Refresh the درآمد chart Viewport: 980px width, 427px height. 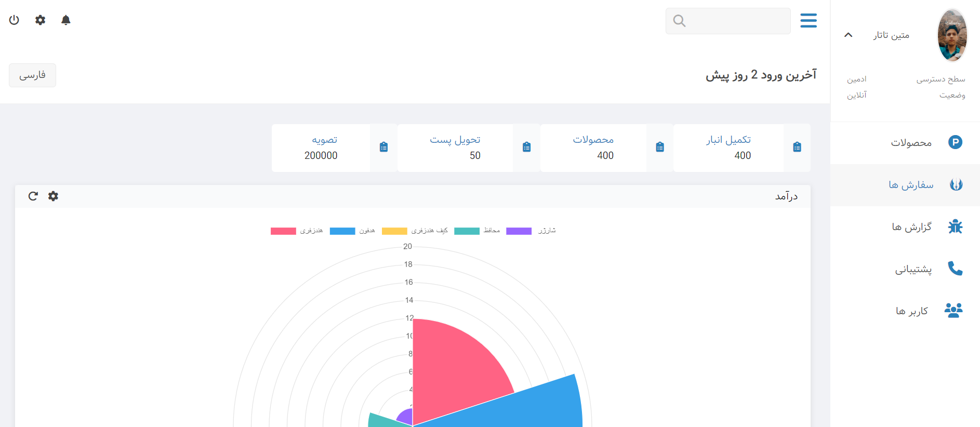(33, 196)
